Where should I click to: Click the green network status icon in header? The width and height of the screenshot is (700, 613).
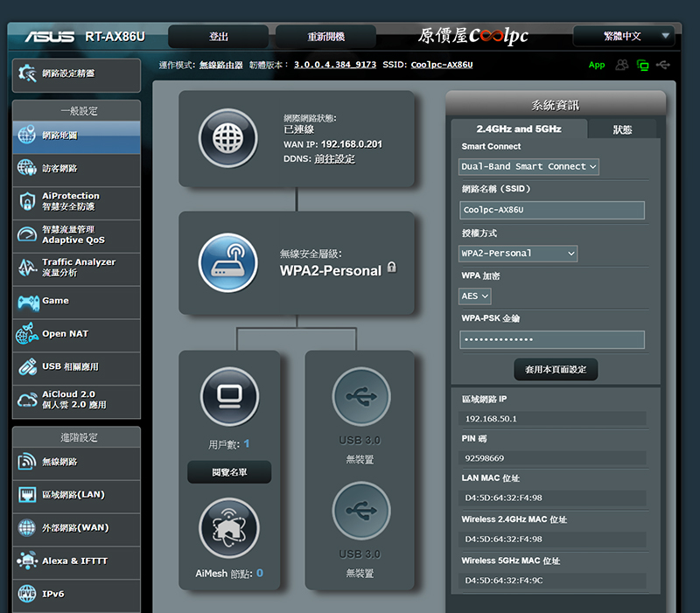click(643, 66)
